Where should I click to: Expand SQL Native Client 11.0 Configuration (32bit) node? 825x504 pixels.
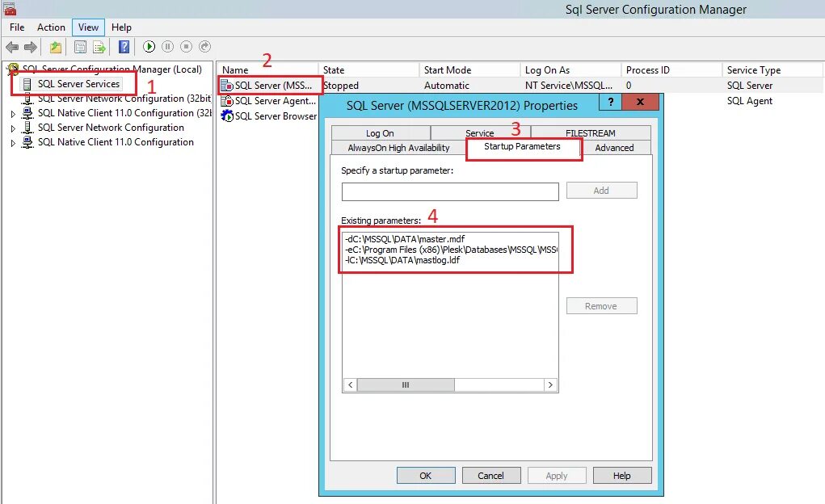coord(13,114)
